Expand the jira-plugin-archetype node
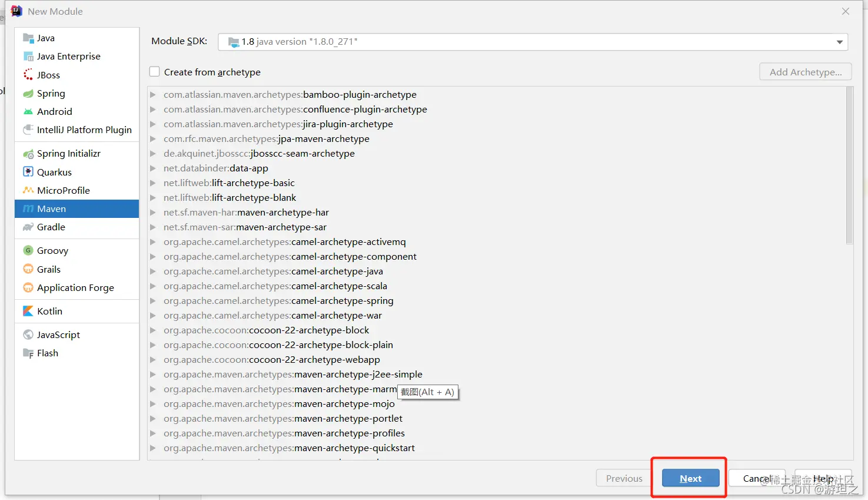Viewport: 868px width, 500px height. (x=153, y=124)
